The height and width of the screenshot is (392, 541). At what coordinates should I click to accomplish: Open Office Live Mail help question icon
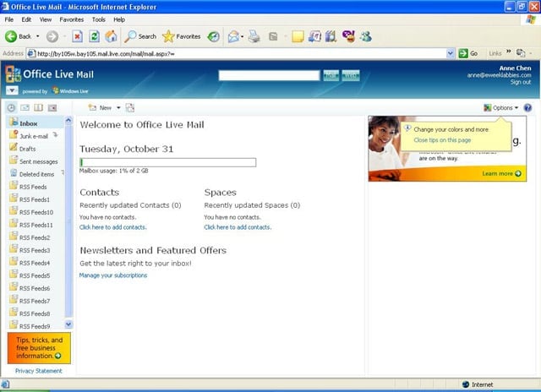527,108
